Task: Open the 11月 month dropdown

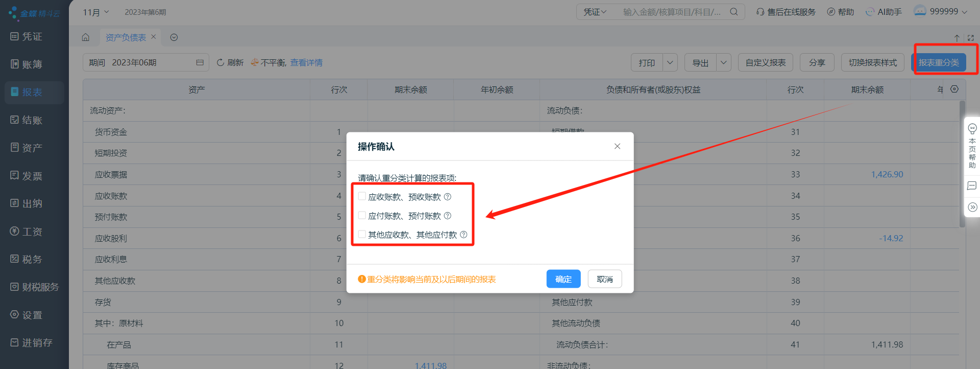Action: pos(95,12)
